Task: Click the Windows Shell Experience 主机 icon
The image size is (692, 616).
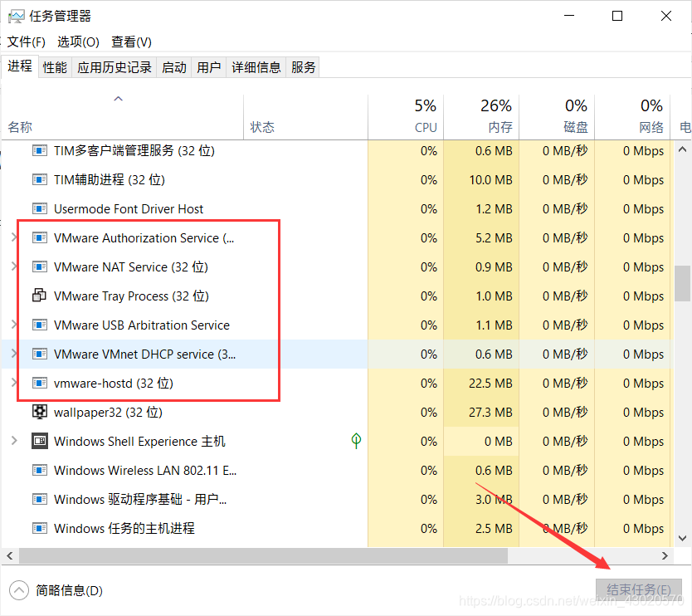Action: pos(40,441)
